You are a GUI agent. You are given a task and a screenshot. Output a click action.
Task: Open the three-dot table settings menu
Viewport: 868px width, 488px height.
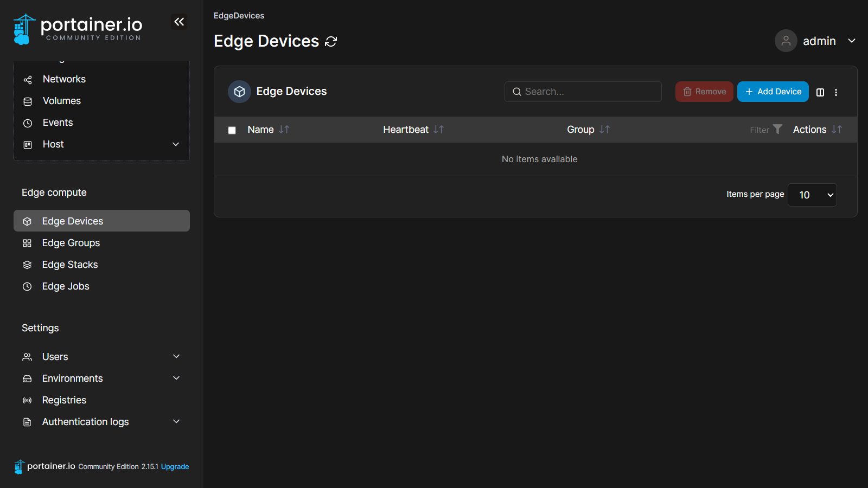coord(836,92)
